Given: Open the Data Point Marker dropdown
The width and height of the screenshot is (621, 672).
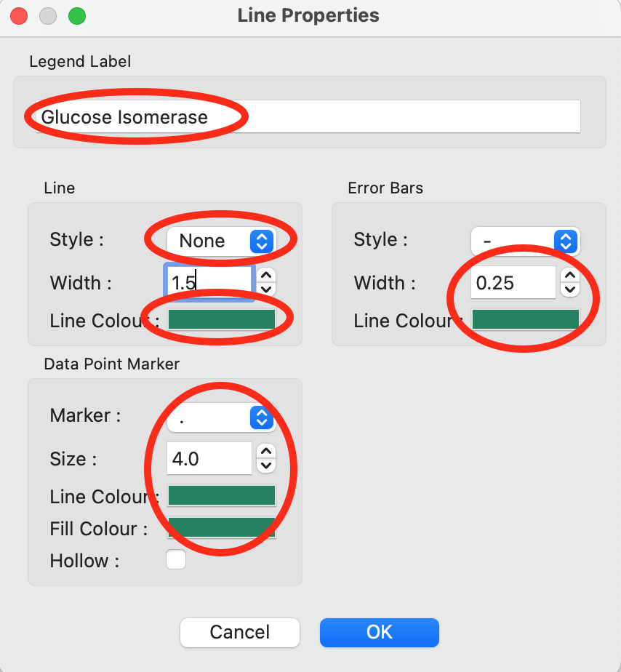Looking at the screenshot, I should [222, 417].
